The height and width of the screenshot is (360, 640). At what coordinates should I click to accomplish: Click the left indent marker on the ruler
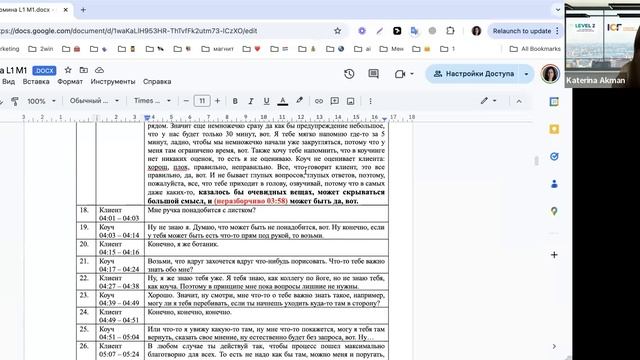click(x=147, y=118)
